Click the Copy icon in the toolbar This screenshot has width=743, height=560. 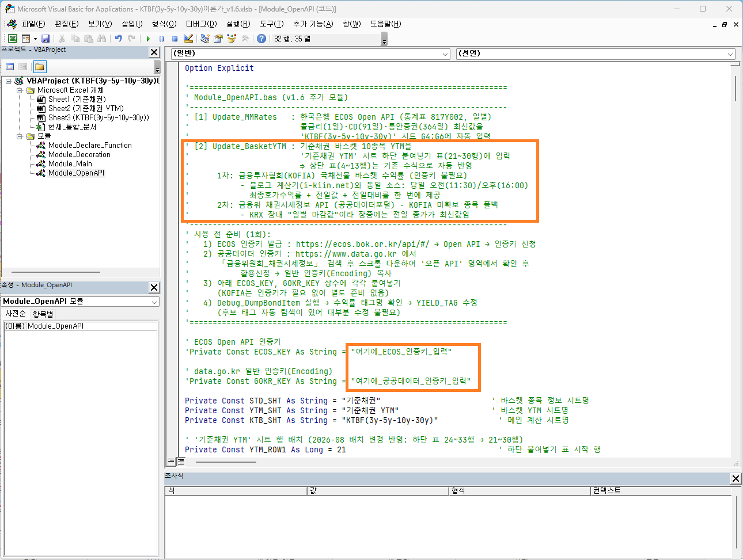(75, 39)
